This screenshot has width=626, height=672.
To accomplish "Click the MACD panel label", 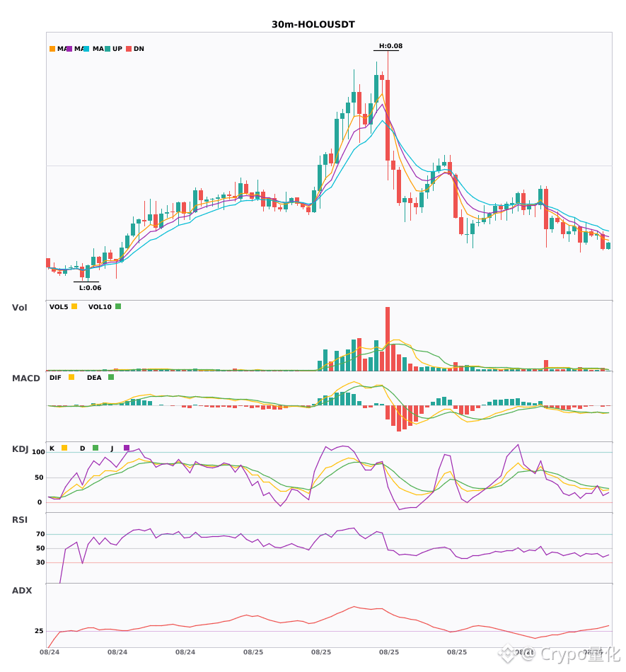I will pos(25,378).
